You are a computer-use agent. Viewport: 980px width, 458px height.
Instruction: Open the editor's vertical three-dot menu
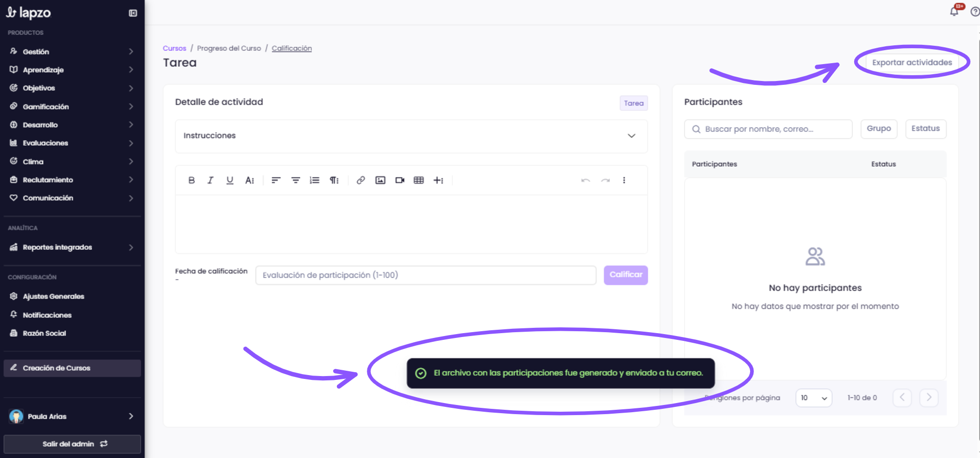[624, 180]
